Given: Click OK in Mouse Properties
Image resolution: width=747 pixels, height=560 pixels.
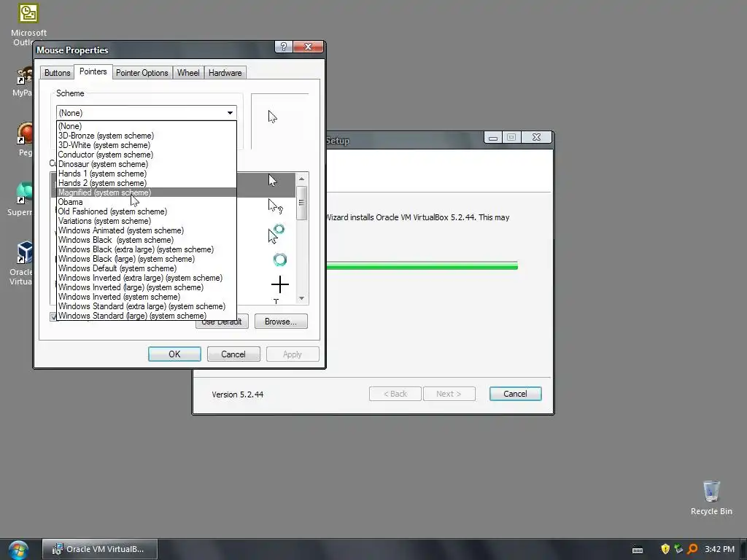Looking at the screenshot, I should click(x=174, y=354).
